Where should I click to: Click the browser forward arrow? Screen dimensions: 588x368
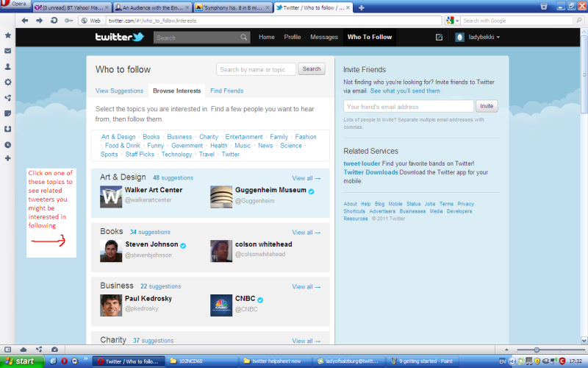[39, 21]
